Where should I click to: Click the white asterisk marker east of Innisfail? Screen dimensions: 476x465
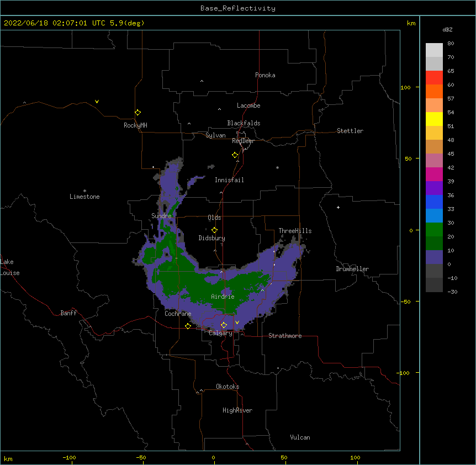point(277,167)
